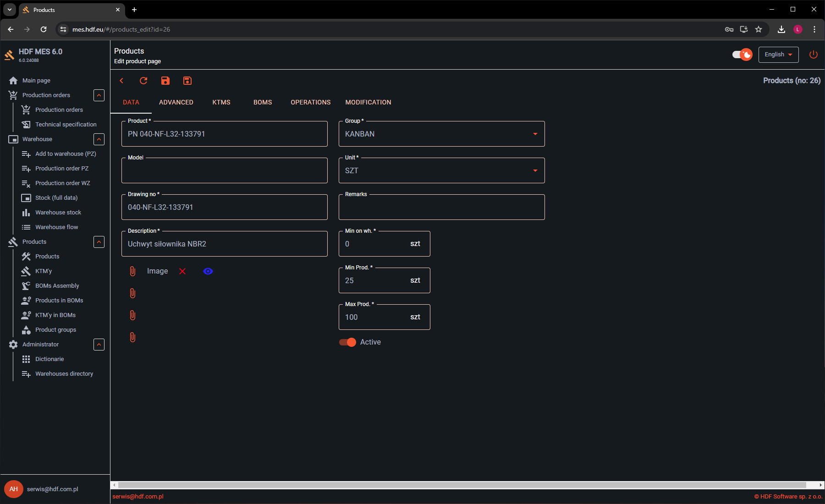Toggle the dark mode theme switch
Image resolution: width=825 pixels, height=504 pixels.
click(742, 55)
